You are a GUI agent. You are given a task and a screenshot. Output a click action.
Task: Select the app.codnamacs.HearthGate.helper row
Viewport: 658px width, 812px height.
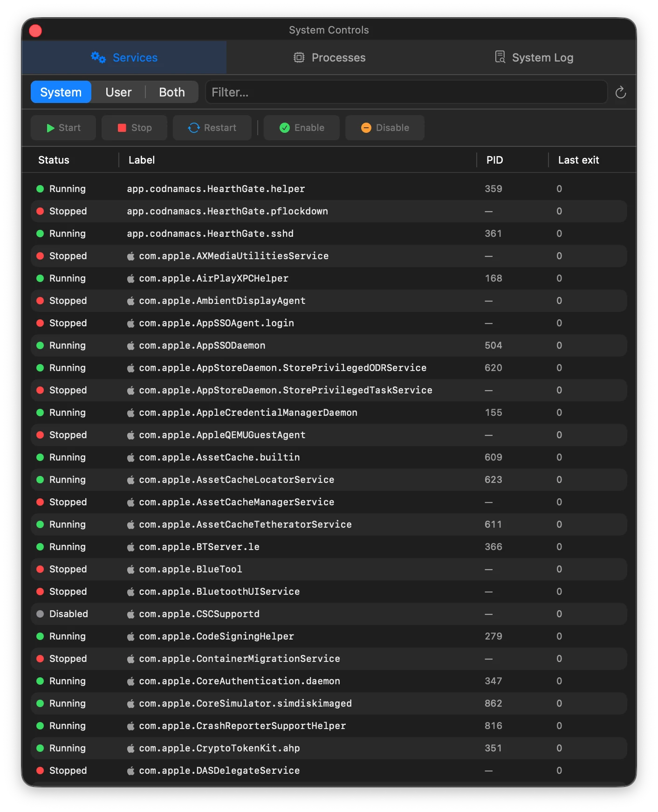pos(329,189)
